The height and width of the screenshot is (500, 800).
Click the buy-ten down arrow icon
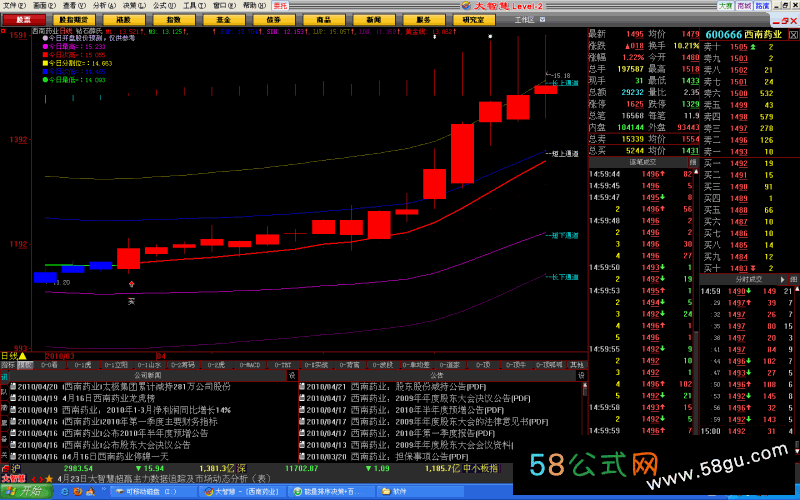[x=753, y=268]
